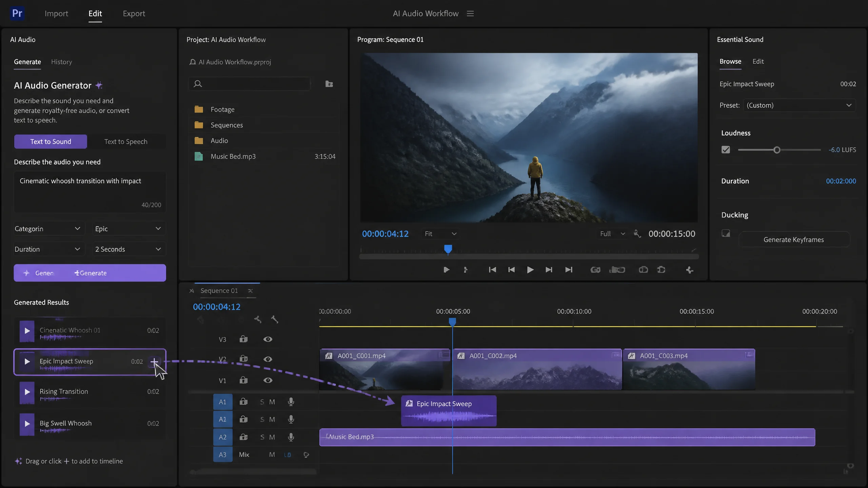
Task: Click the mark in play icon left of transport
Action: point(447,270)
